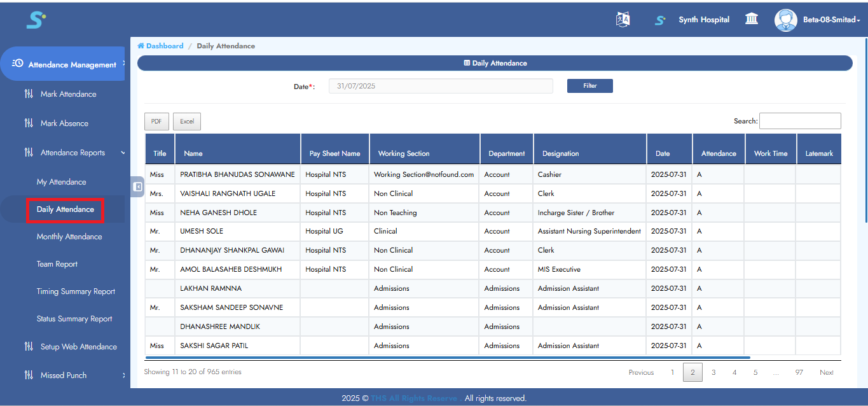
Task: Open Timing Summary Report
Action: [x=76, y=291]
